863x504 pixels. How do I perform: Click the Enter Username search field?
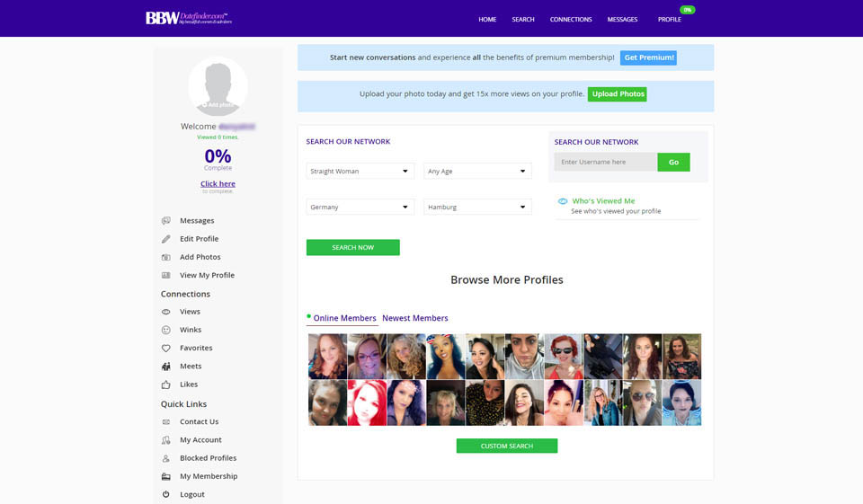(605, 162)
